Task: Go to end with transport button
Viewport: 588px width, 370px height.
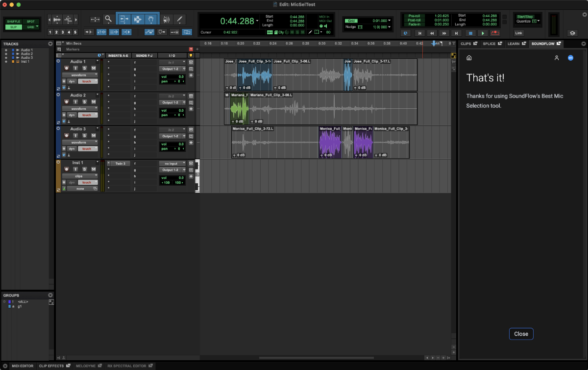Action: (x=456, y=33)
